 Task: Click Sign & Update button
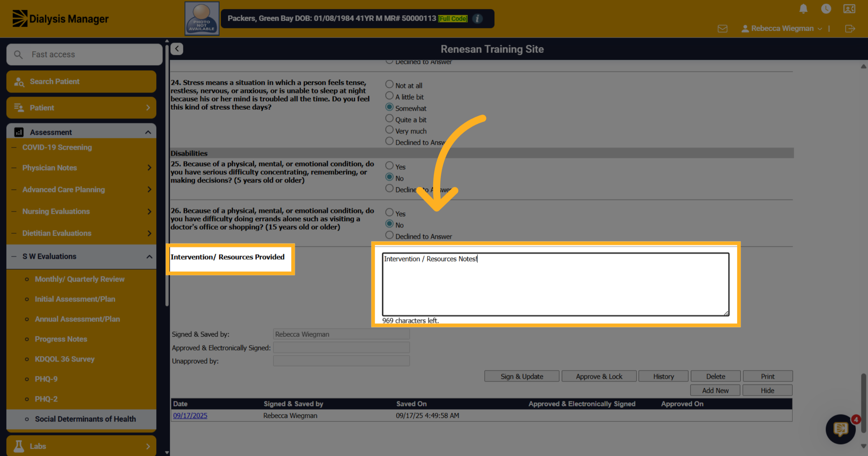coord(522,376)
